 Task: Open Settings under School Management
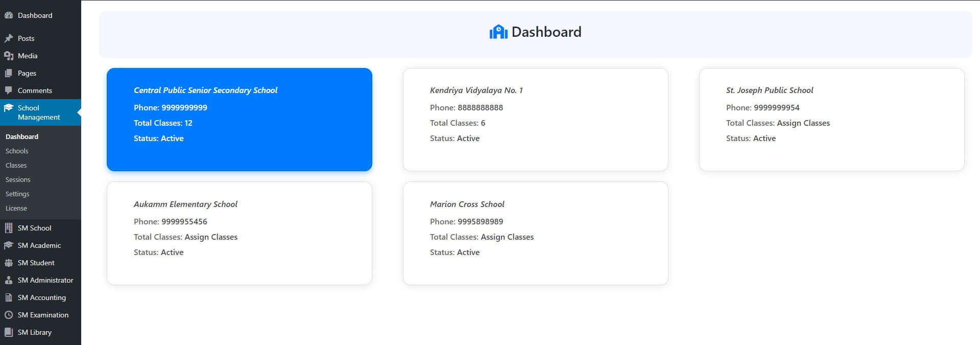(x=17, y=194)
